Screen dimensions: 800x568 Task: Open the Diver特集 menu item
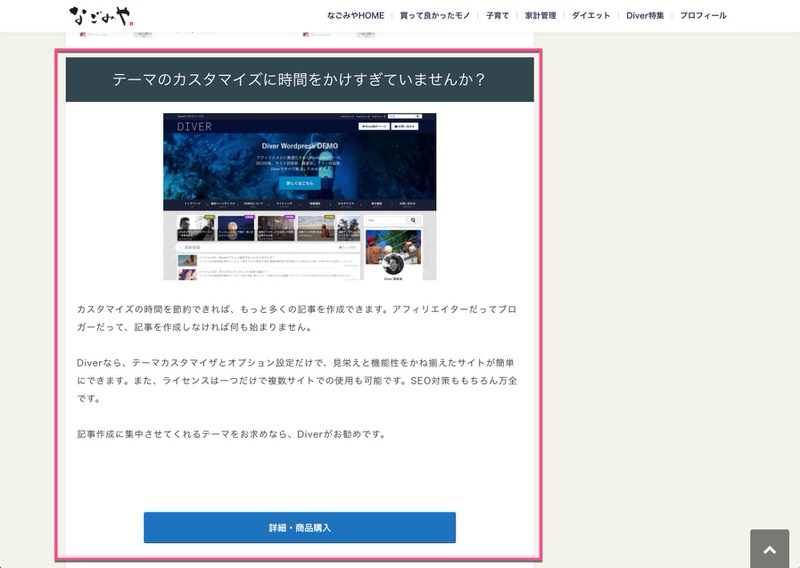[x=645, y=16]
